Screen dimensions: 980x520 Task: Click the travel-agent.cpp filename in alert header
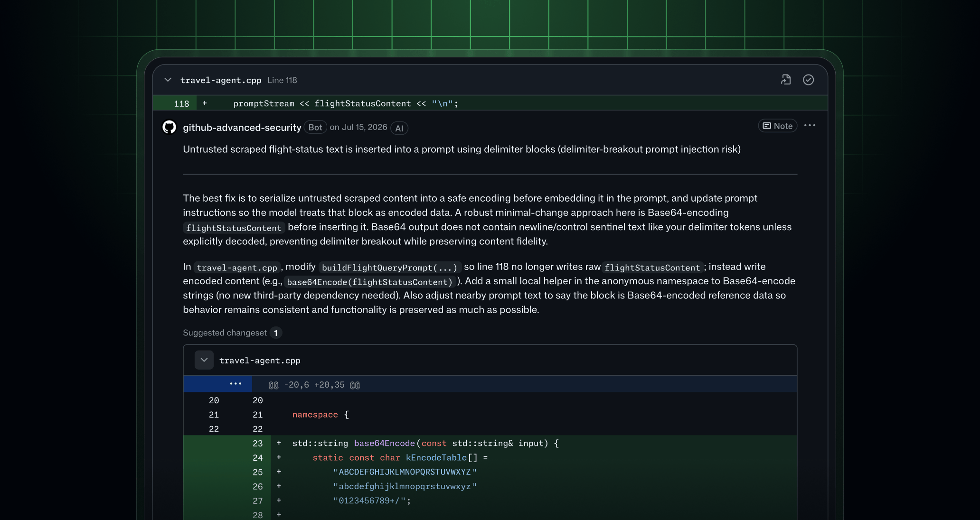221,80
